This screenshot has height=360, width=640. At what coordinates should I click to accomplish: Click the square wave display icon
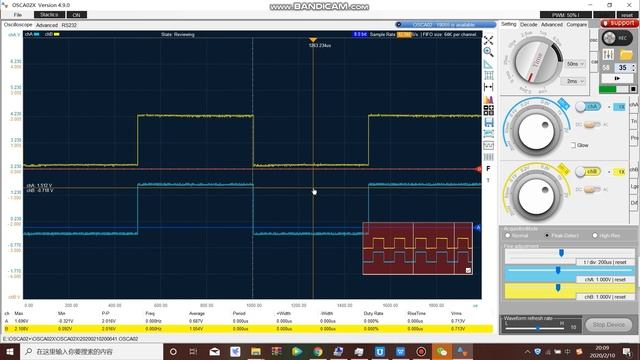(488, 145)
